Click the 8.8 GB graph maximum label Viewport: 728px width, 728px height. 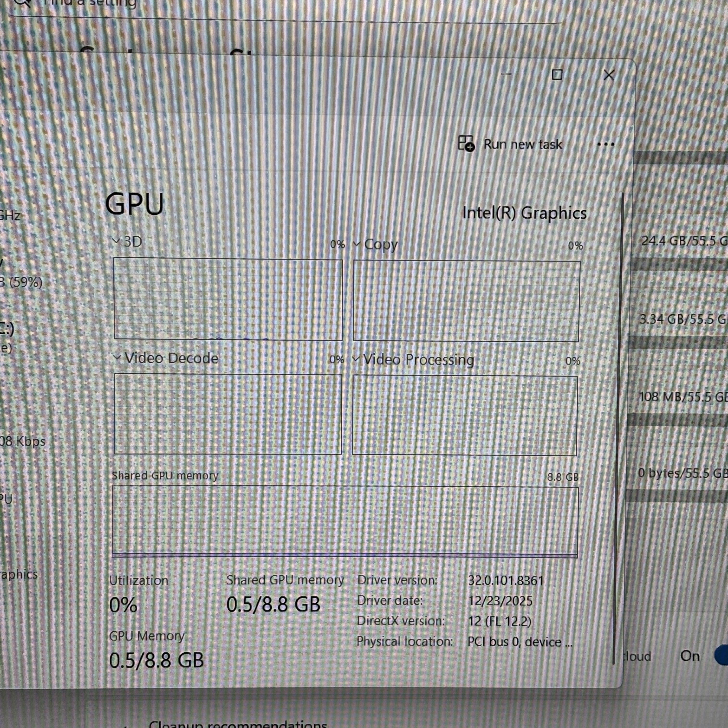coord(563,477)
